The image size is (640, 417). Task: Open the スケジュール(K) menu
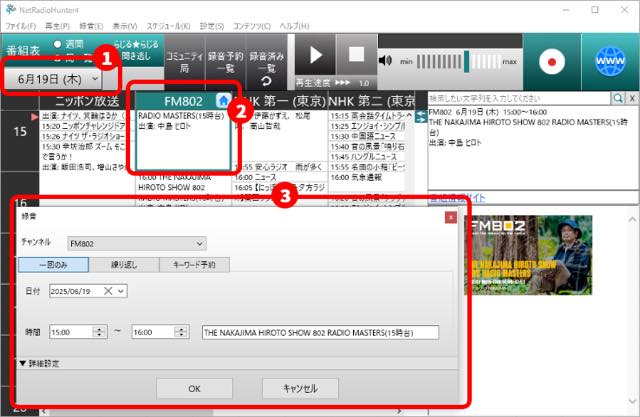(x=168, y=26)
